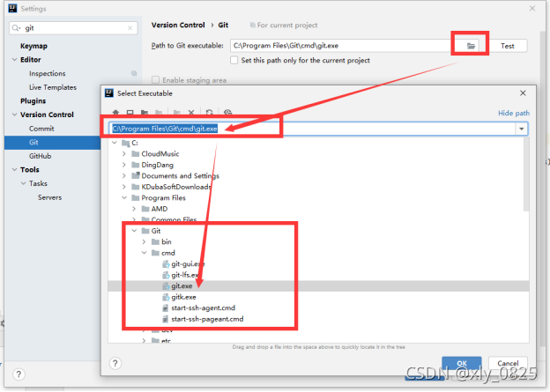
Task: Expand the DingDang folder
Action: [123, 165]
